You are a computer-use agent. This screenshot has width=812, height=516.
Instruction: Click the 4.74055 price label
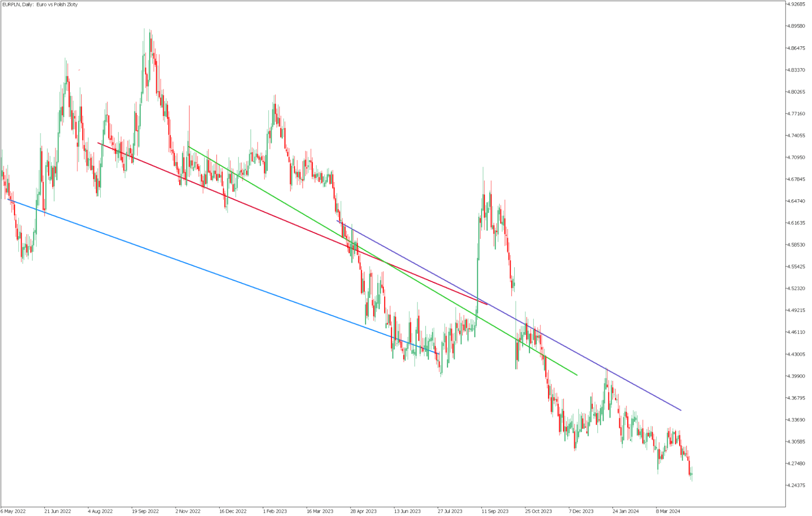(796, 136)
